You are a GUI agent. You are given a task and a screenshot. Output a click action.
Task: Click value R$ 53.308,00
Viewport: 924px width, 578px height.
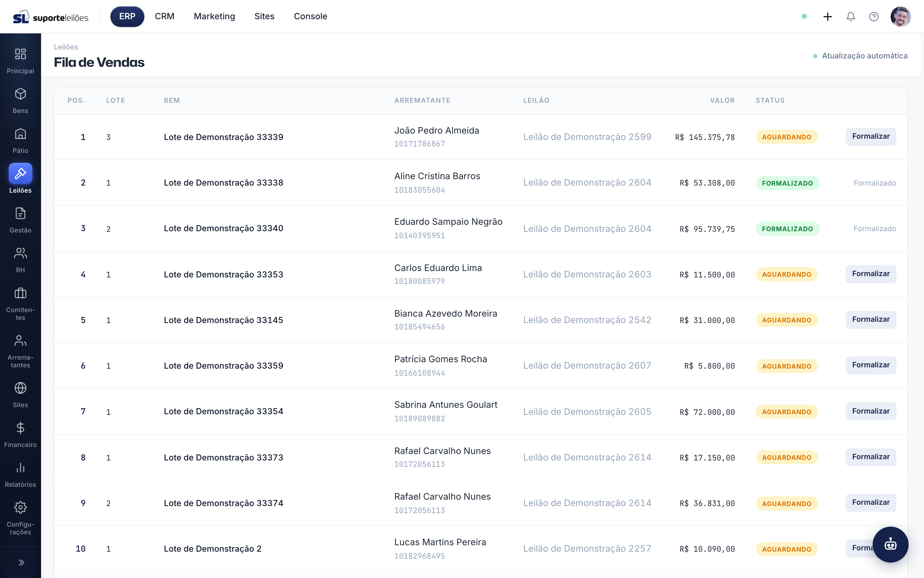707,183
